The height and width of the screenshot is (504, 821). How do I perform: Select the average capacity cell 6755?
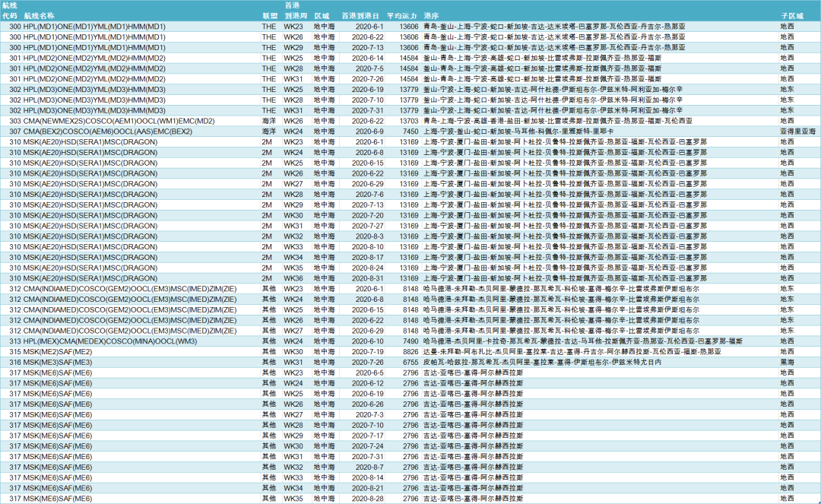click(410, 362)
